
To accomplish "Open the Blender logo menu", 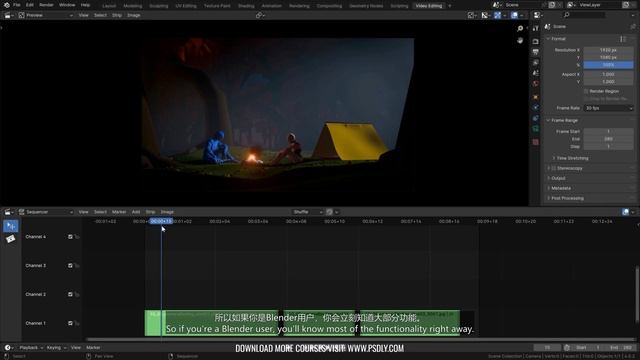I will coord(7,5).
